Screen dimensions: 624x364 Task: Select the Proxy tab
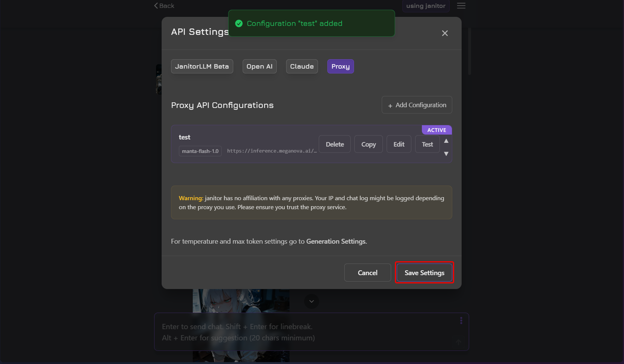click(340, 66)
